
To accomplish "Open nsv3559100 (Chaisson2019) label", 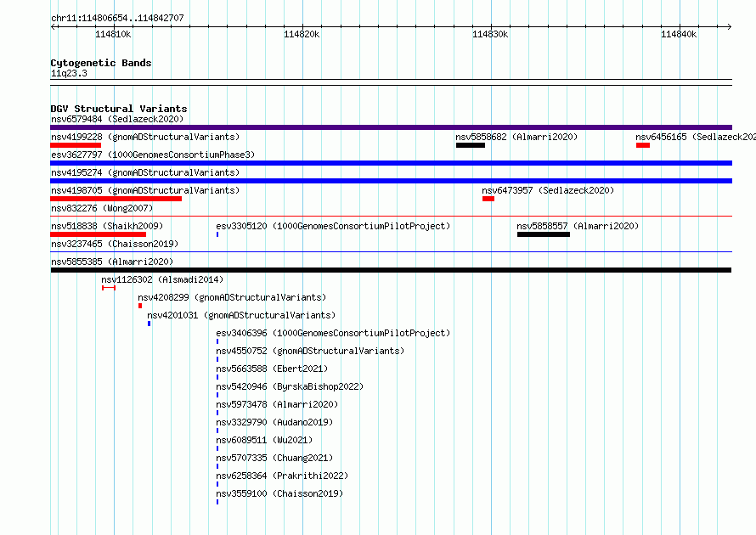I will [279, 493].
